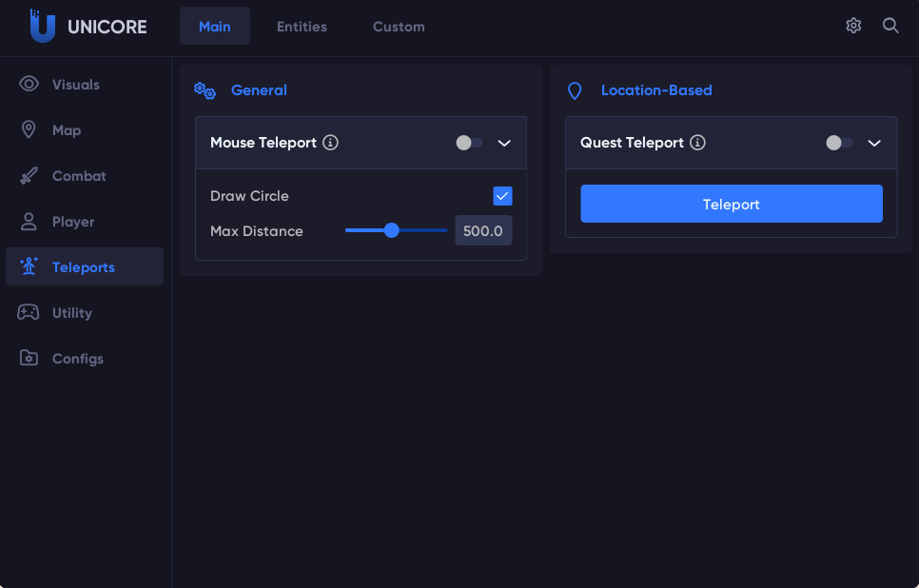Click the search magnifier icon
This screenshot has width=919, height=588.
coord(890,26)
